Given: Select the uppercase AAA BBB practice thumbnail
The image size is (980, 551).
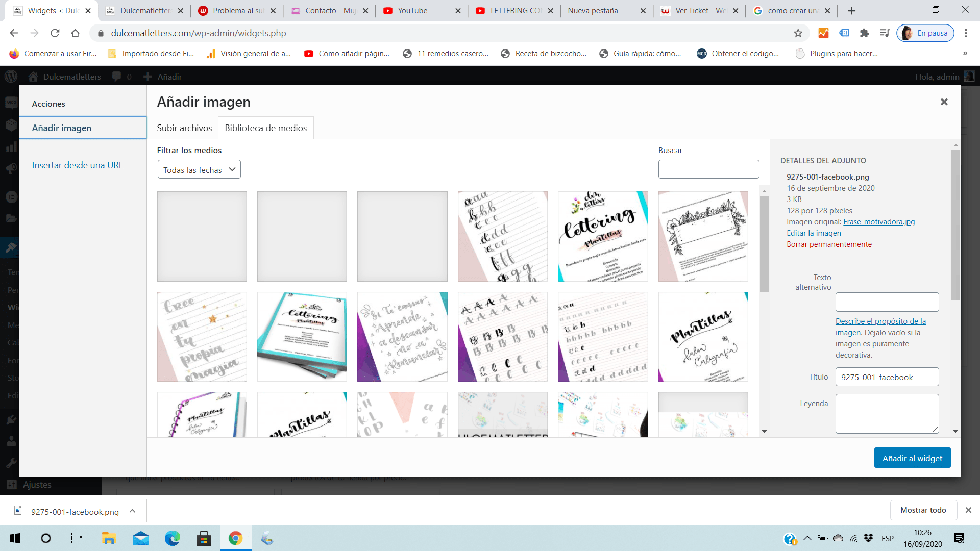Looking at the screenshot, I should [502, 337].
